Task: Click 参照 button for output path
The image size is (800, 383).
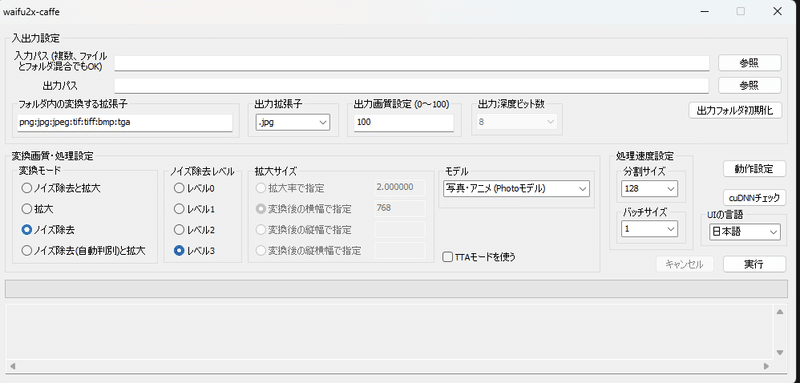Action: click(749, 85)
